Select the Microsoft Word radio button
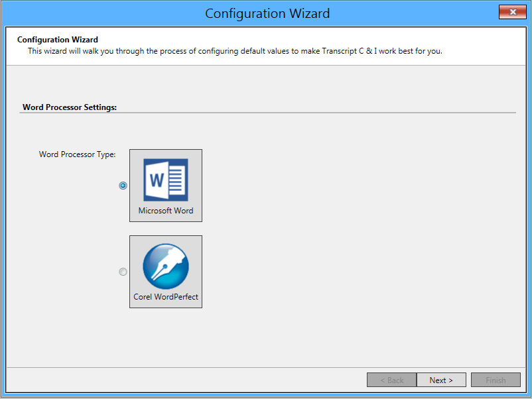 (x=123, y=186)
